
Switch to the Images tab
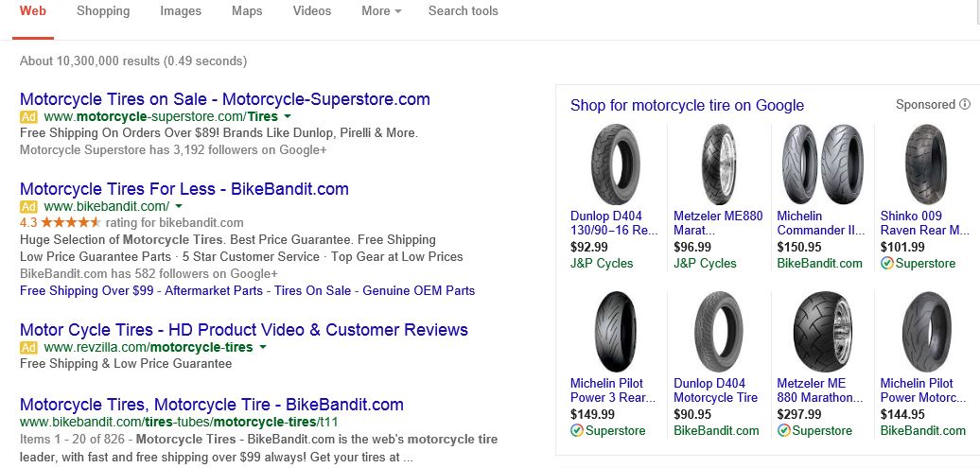pyautogui.click(x=181, y=11)
